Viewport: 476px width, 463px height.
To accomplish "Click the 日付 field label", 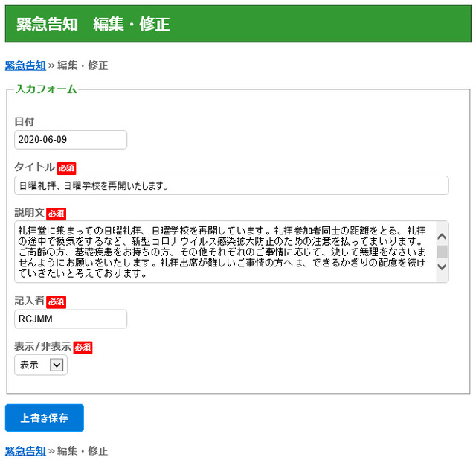I will [x=25, y=121].
